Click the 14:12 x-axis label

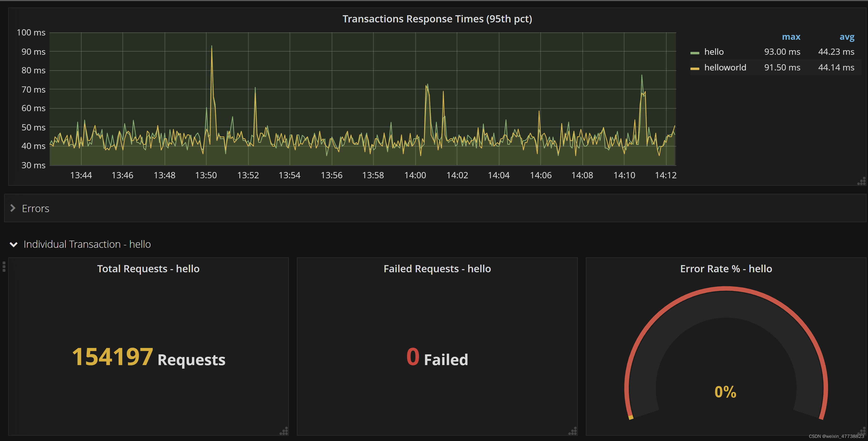[x=665, y=175]
